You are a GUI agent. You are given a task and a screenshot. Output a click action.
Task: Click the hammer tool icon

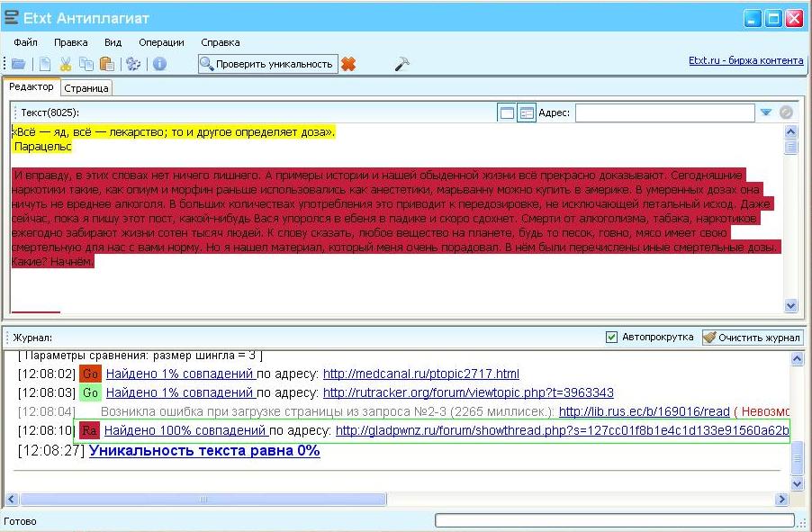[x=401, y=64]
